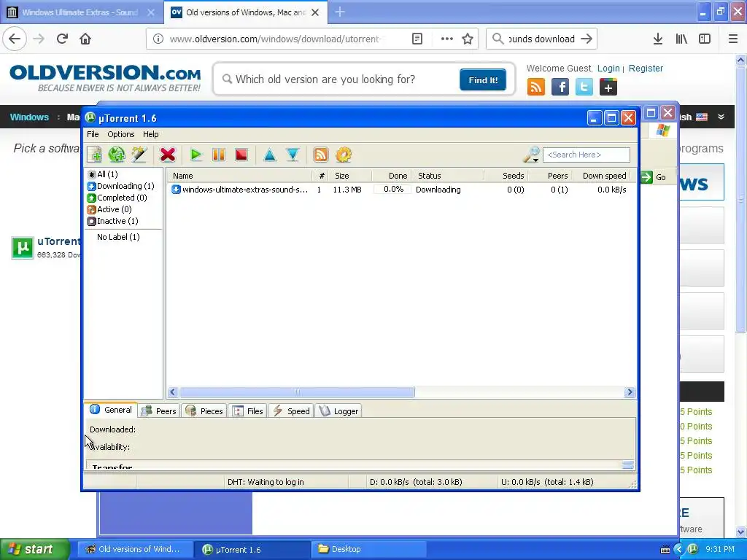
Task: Sort by Seeds column header
Action: (506, 176)
